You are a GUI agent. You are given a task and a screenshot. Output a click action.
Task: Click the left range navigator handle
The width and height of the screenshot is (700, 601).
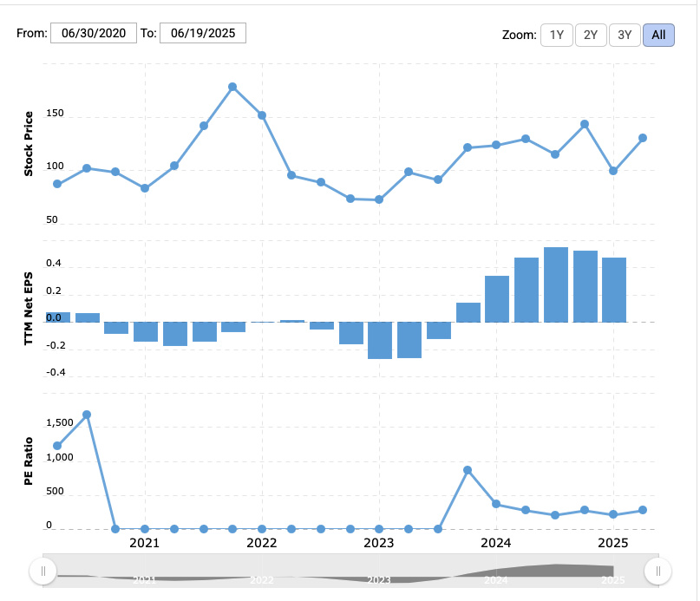(43, 571)
